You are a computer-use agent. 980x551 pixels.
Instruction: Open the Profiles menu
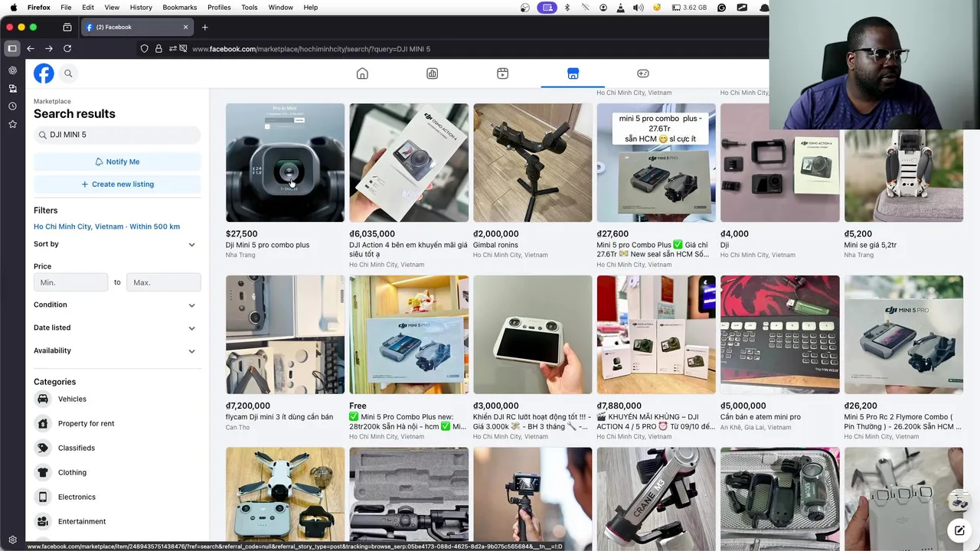pyautogui.click(x=219, y=7)
